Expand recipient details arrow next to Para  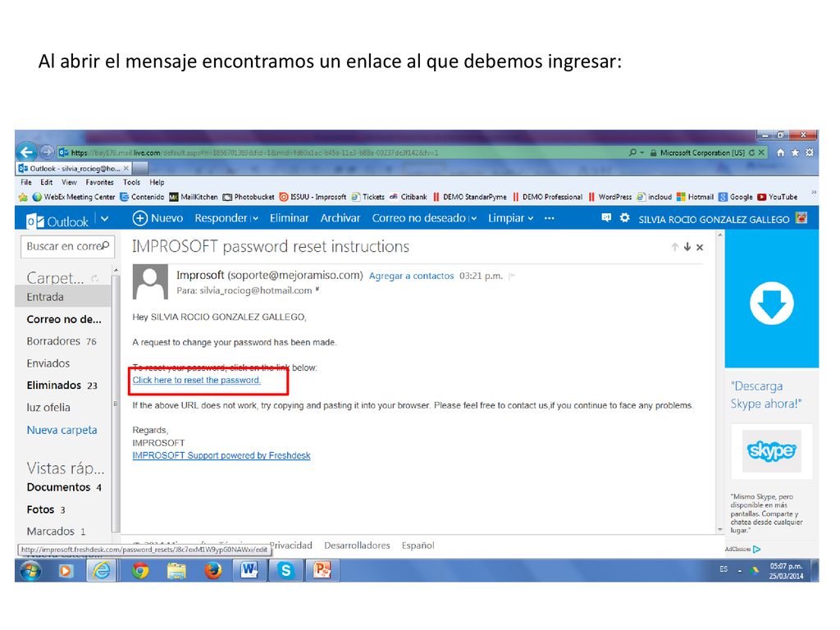click(317, 290)
